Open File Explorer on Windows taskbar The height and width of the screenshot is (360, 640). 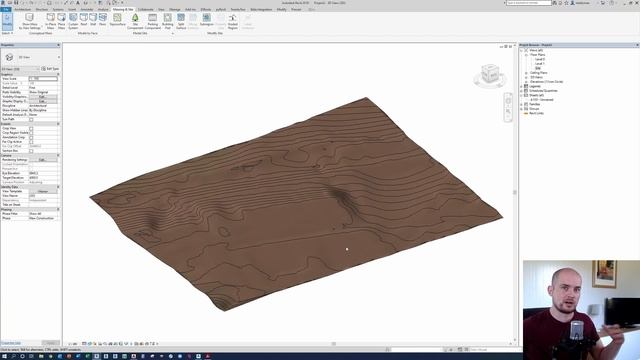pos(41,356)
